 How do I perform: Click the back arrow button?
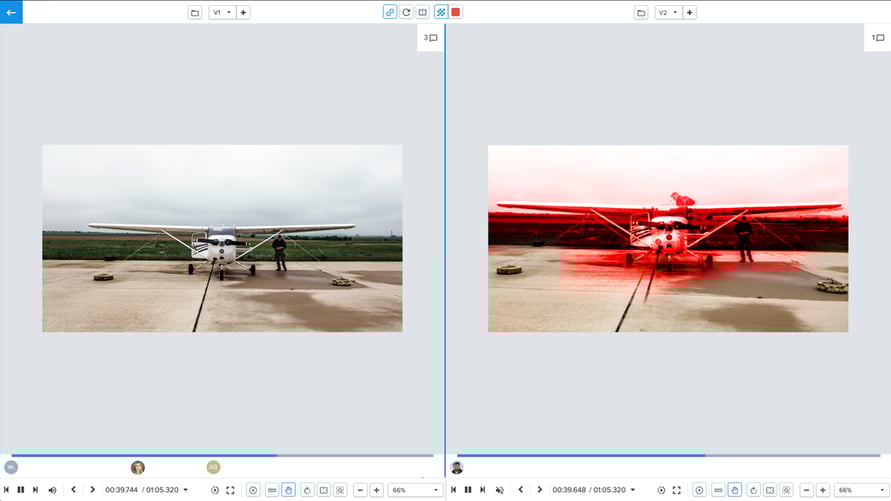[11, 12]
